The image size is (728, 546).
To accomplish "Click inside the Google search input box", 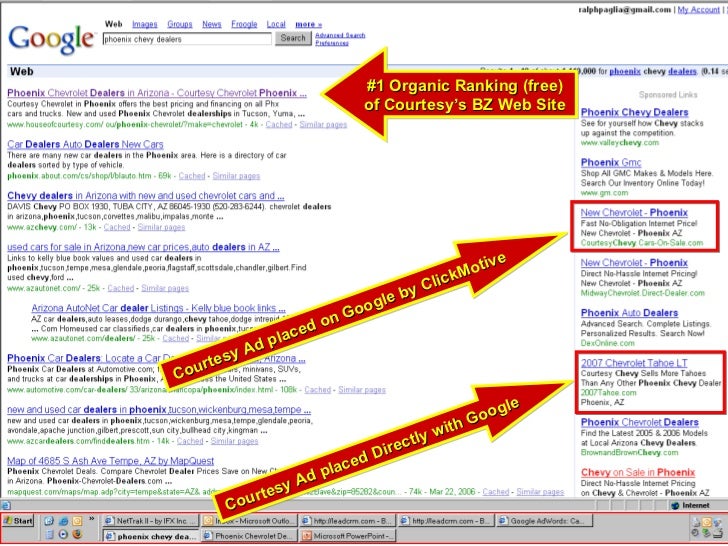I will click(x=187, y=39).
